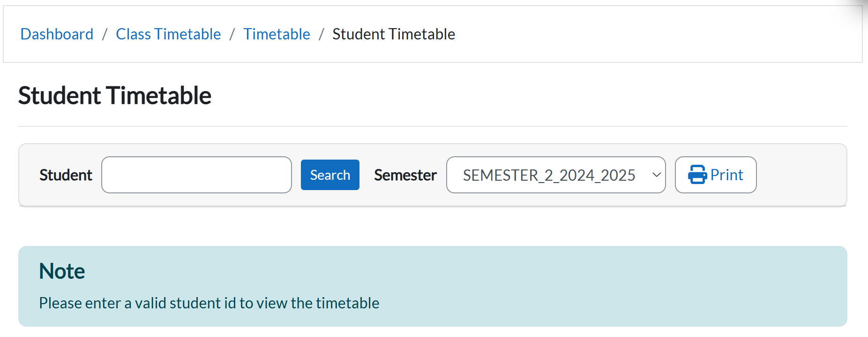
Task: Click the Student Timetable page heading
Action: 115,96
